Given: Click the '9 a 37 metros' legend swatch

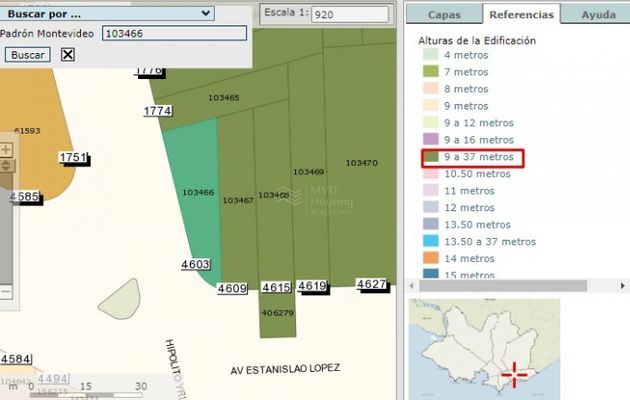Looking at the screenshot, I should click(x=431, y=157).
